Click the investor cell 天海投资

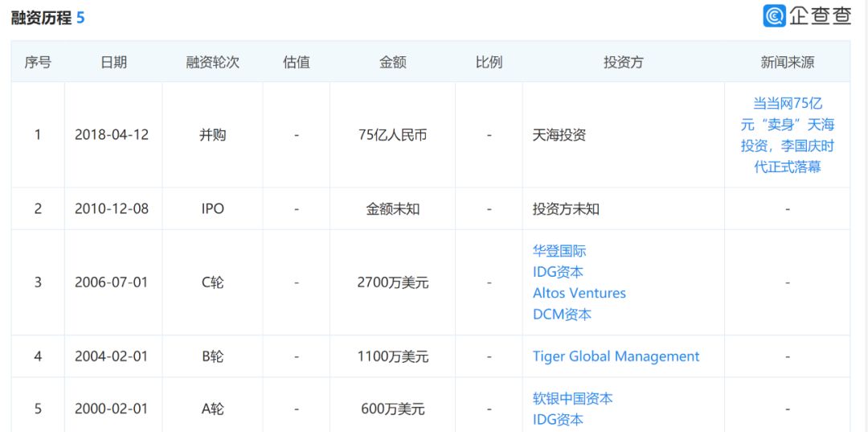tap(559, 134)
